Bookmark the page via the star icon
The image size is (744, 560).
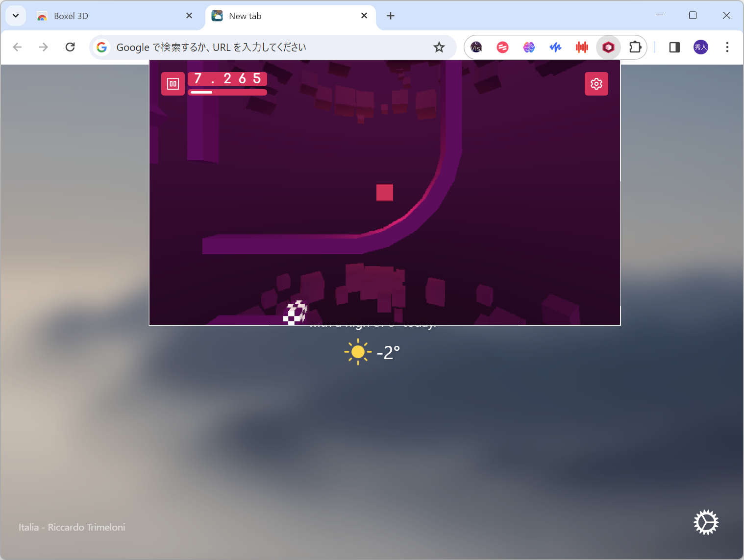(x=439, y=47)
